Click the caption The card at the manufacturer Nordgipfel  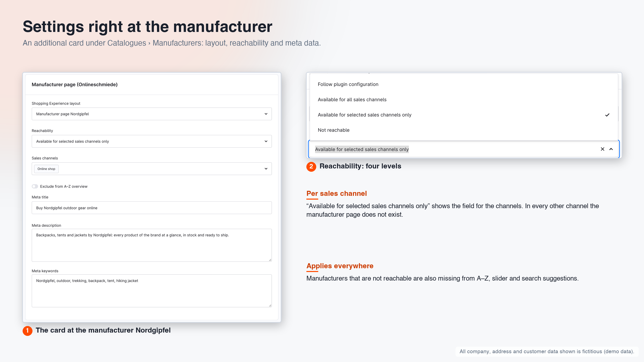(x=103, y=330)
